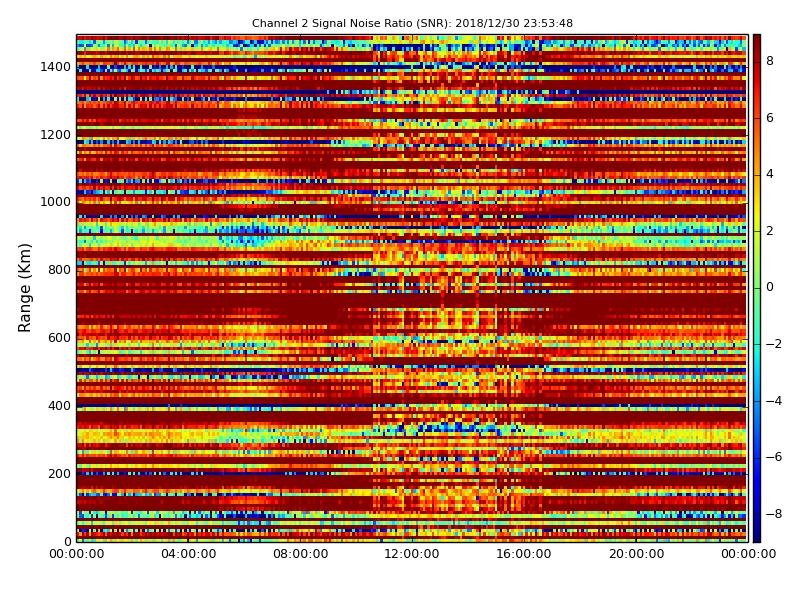Click the y-axis tick label 1200
The height and width of the screenshot is (600, 800).
[56, 135]
